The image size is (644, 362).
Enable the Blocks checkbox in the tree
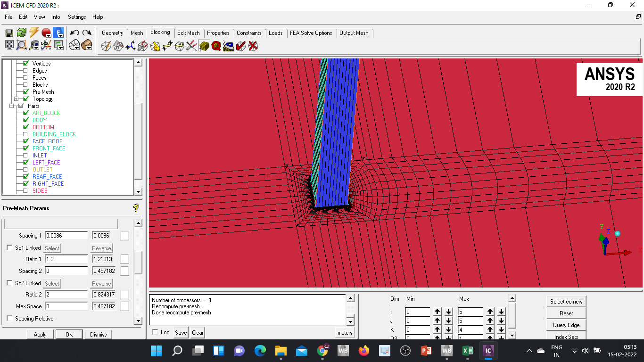(x=25, y=85)
